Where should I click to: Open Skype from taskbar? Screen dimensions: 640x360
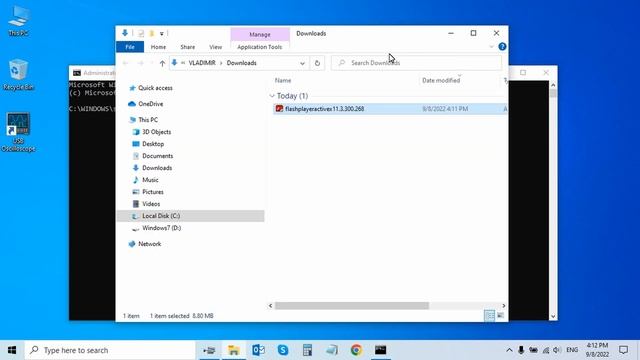coord(283,350)
